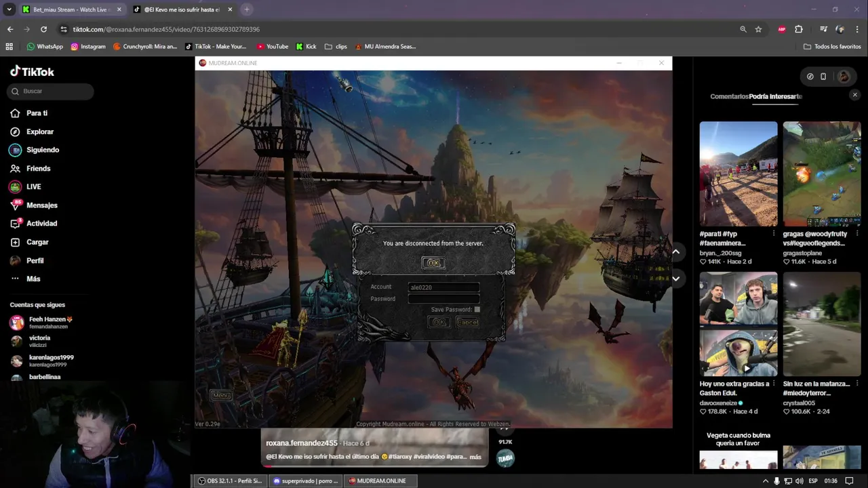Open Todos los favoritos folder
The width and height of the screenshot is (868, 488).
click(x=832, y=47)
